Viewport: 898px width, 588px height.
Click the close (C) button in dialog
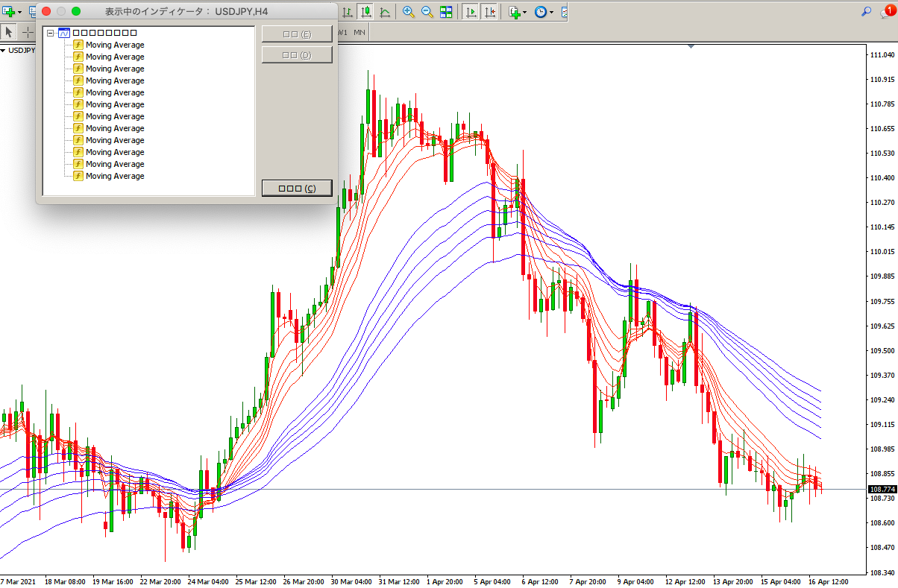296,188
